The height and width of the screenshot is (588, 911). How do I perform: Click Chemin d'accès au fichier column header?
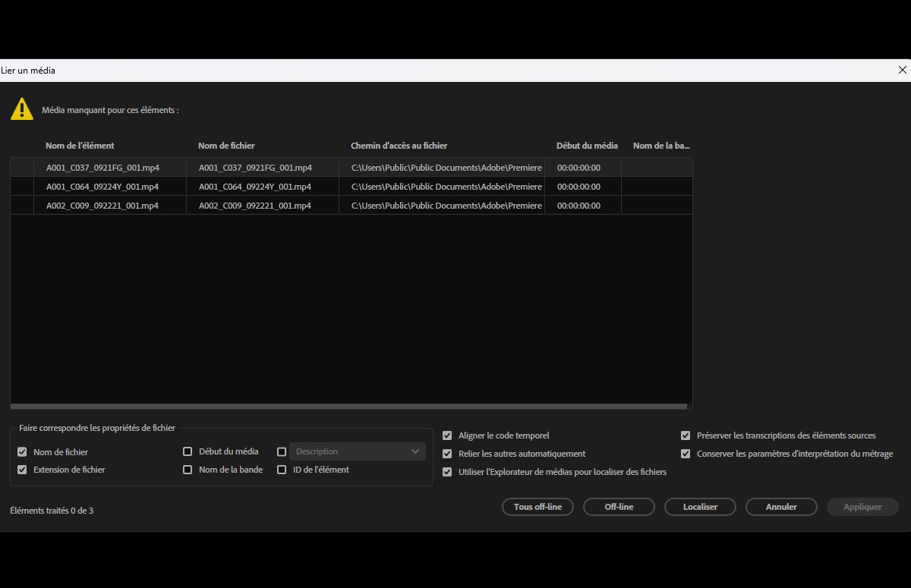coord(399,146)
